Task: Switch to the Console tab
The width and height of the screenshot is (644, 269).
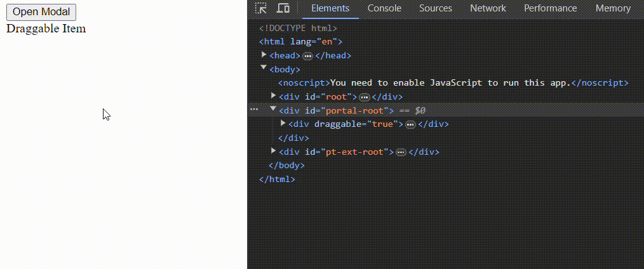Action: (384, 8)
